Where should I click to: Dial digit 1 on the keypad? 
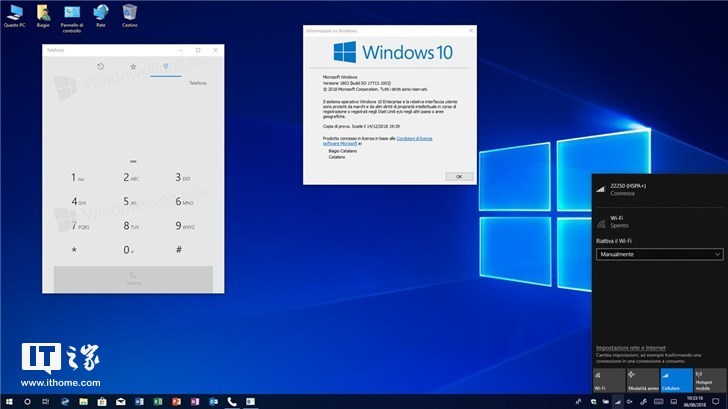click(78, 177)
